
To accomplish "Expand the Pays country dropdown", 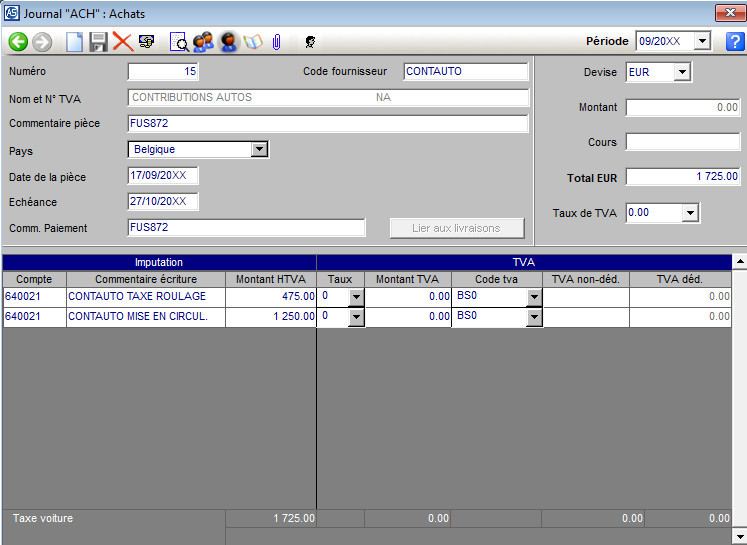I will [x=259, y=149].
